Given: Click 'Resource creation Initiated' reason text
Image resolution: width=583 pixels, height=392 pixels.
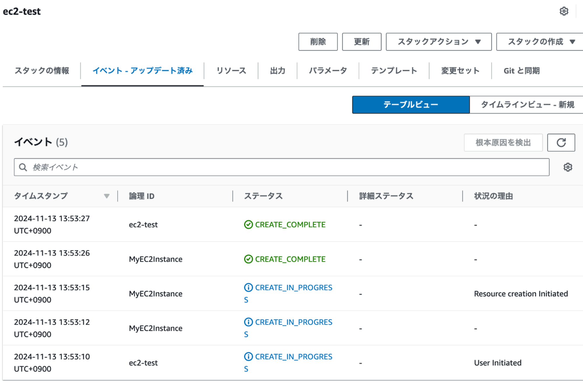Looking at the screenshot, I should pyautogui.click(x=521, y=294).
